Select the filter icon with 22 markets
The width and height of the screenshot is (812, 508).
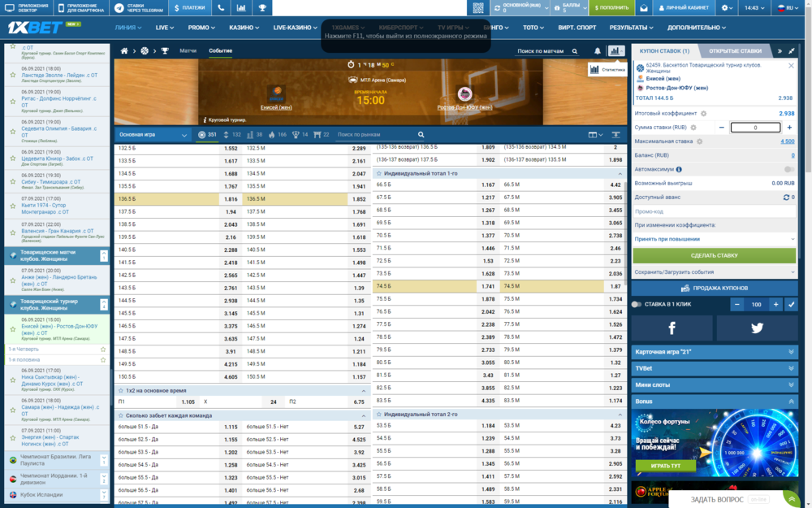[317, 135]
